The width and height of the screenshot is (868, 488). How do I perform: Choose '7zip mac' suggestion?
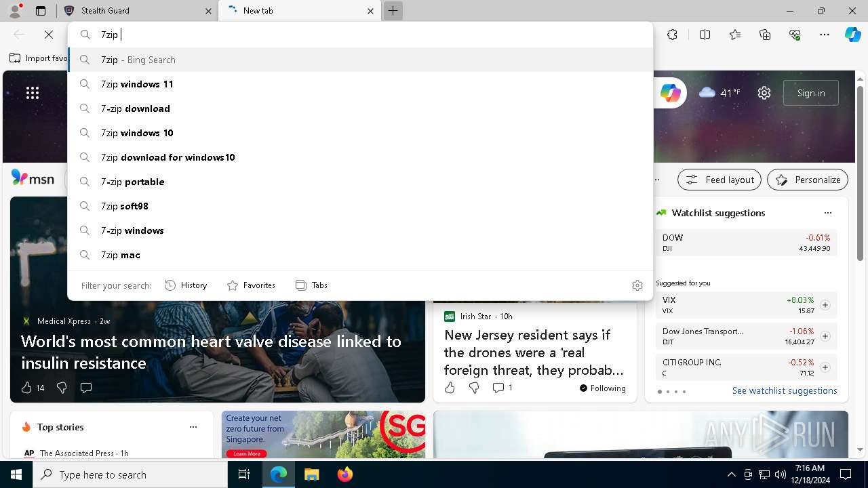pyautogui.click(x=360, y=255)
